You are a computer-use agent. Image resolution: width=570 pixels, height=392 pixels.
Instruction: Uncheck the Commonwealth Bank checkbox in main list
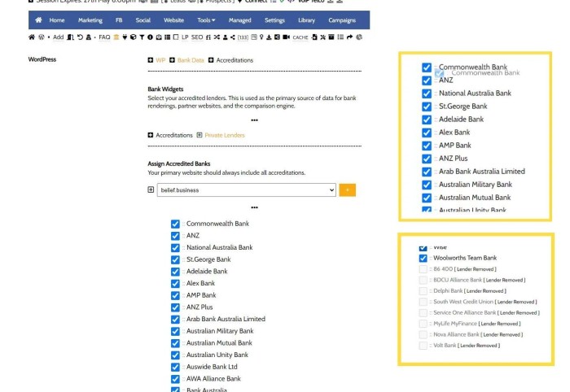(x=175, y=224)
